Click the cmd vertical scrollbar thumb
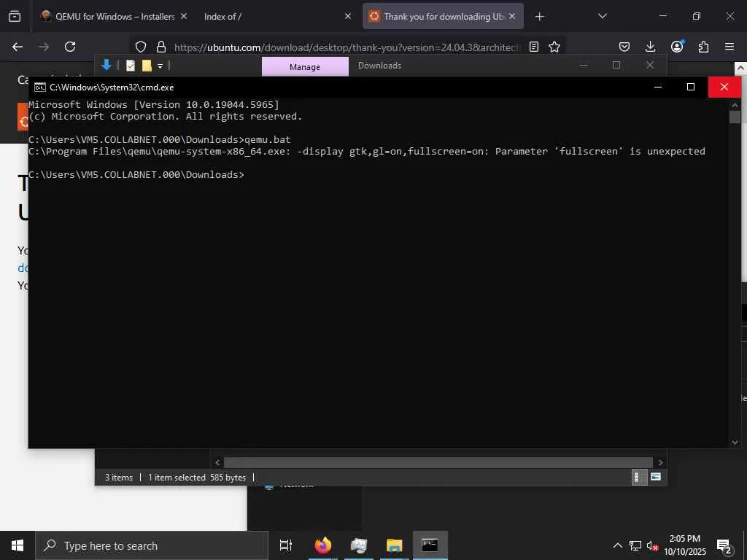747x560 pixels. click(x=735, y=117)
